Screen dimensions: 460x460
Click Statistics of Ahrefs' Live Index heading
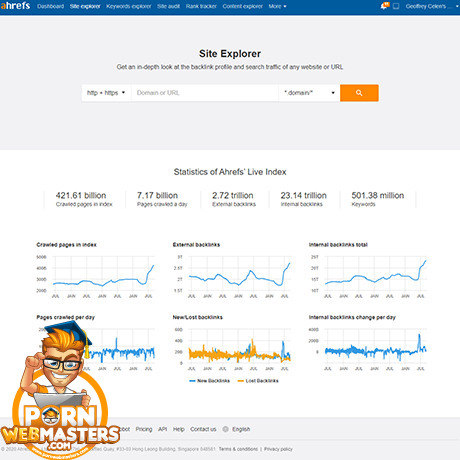230,172
